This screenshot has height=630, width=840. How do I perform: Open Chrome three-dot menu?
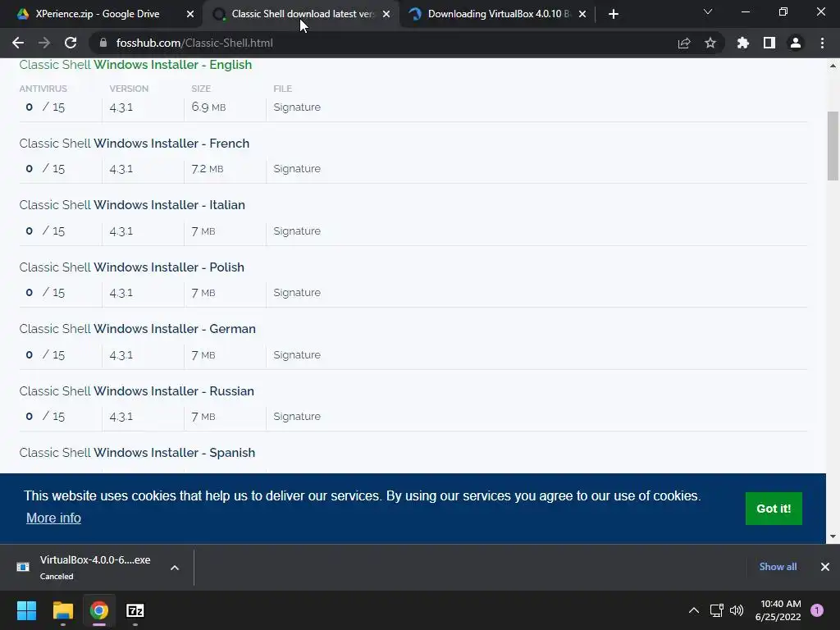(x=822, y=43)
